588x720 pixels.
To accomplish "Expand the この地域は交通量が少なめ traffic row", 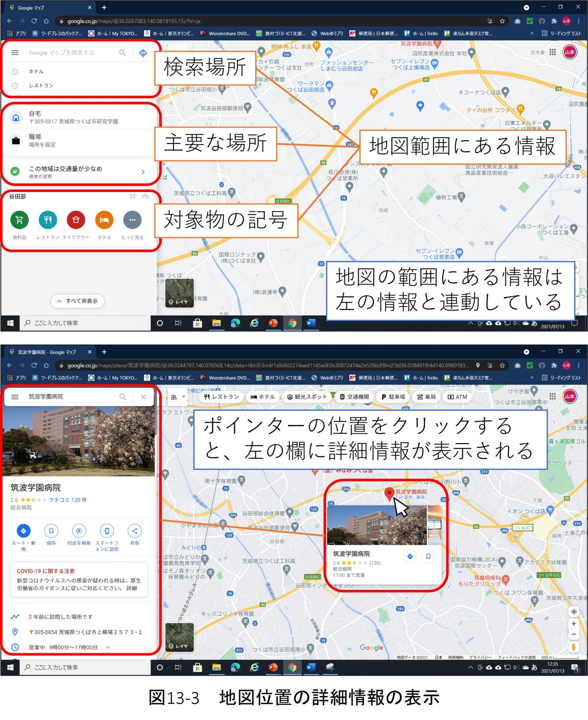I will pos(79,172).
